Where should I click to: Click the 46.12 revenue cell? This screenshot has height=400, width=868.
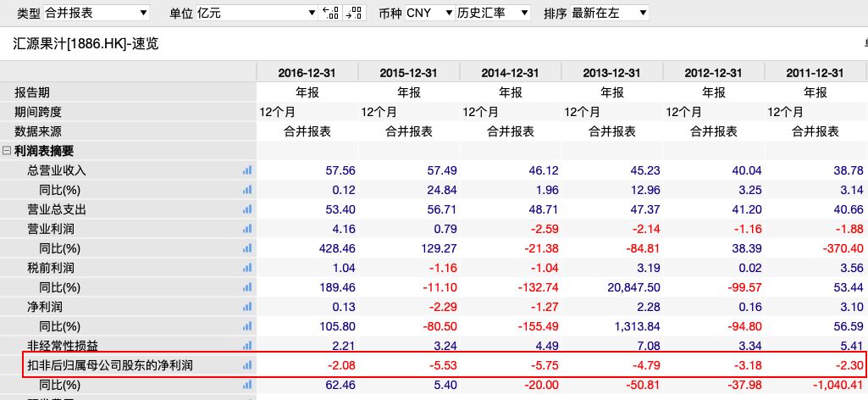(x=545, y=170)
